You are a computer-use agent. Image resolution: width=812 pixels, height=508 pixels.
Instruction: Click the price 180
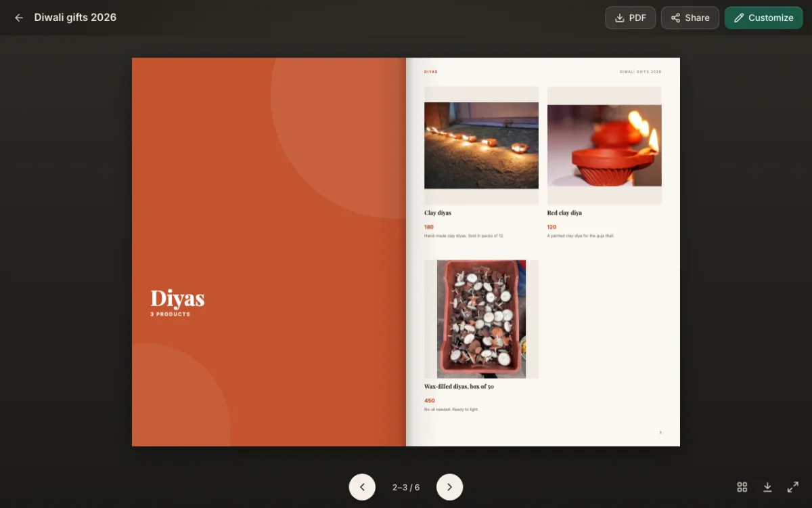click(x=429, y=227)
